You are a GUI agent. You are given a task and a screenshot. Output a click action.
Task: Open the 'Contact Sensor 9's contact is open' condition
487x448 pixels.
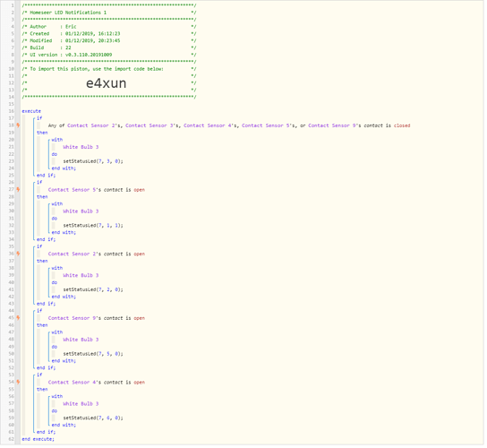tap(97, 319)
